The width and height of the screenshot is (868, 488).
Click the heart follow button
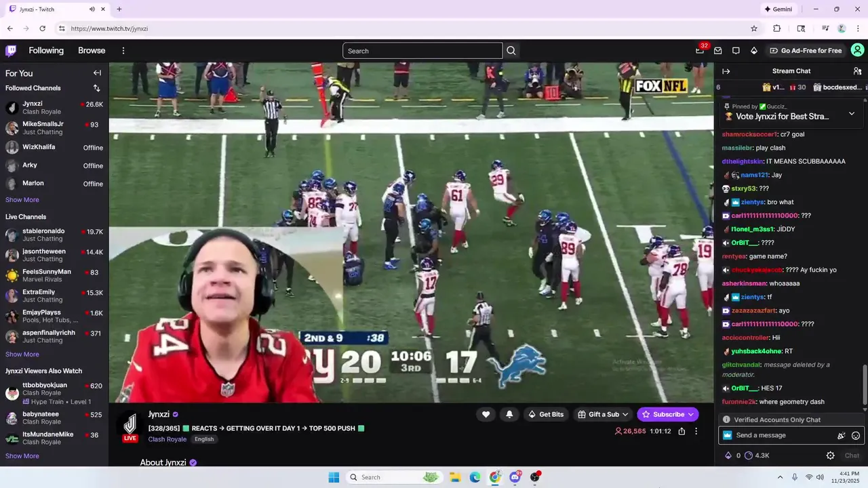(x=486, y=414)
